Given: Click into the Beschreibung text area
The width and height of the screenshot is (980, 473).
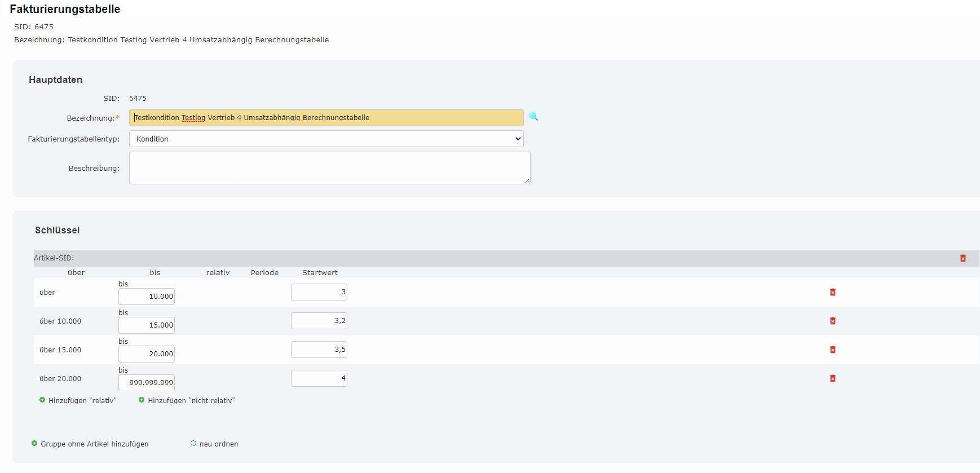Looking at the screenshot, I should click(329, 168).
